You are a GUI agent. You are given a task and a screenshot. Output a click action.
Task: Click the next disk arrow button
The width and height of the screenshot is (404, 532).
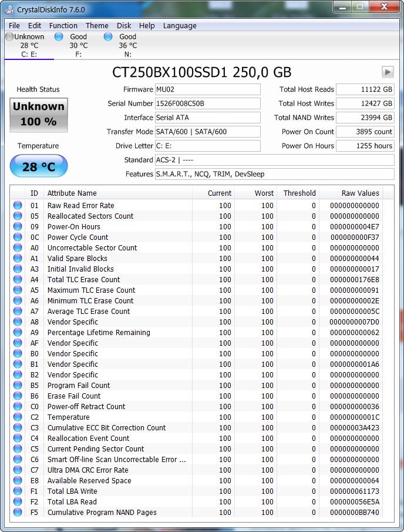click(x=388, y=72)
